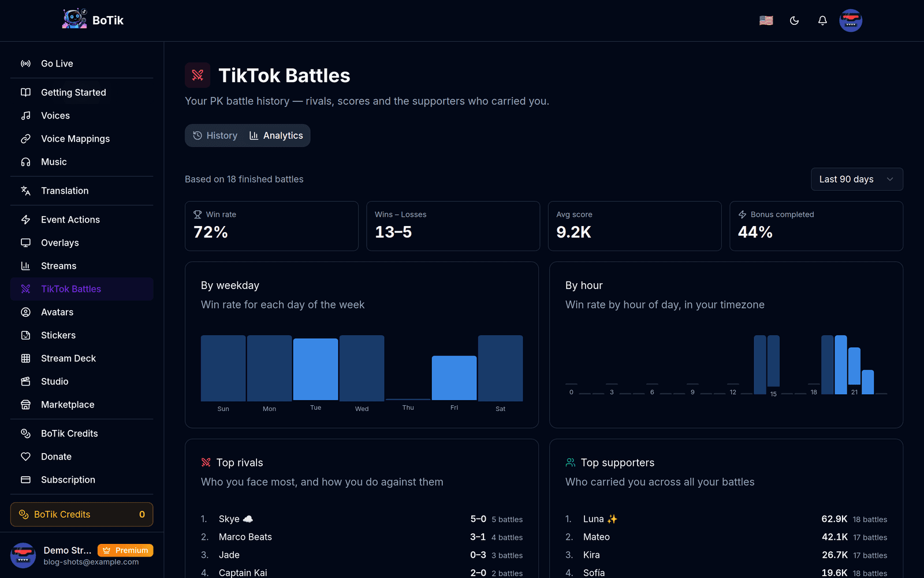Viewport: 924px width, 578px height.
Task: Open Voices music note item
Action: click(82, 116)
